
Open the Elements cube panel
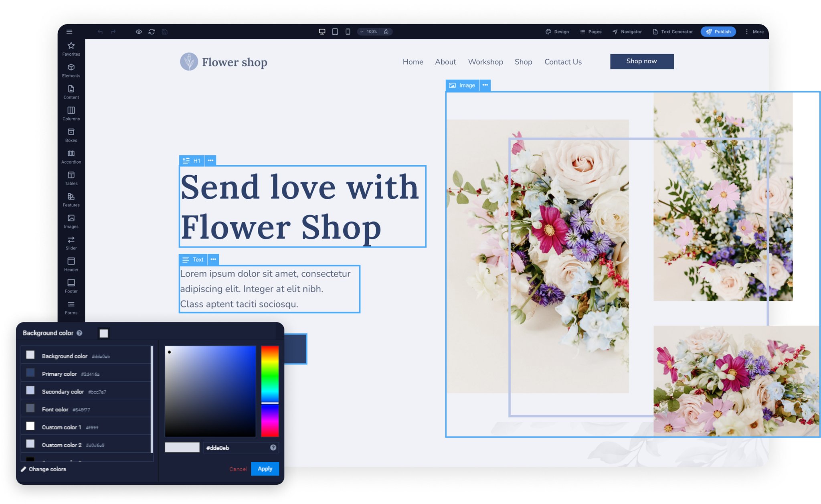coord(71,70)
